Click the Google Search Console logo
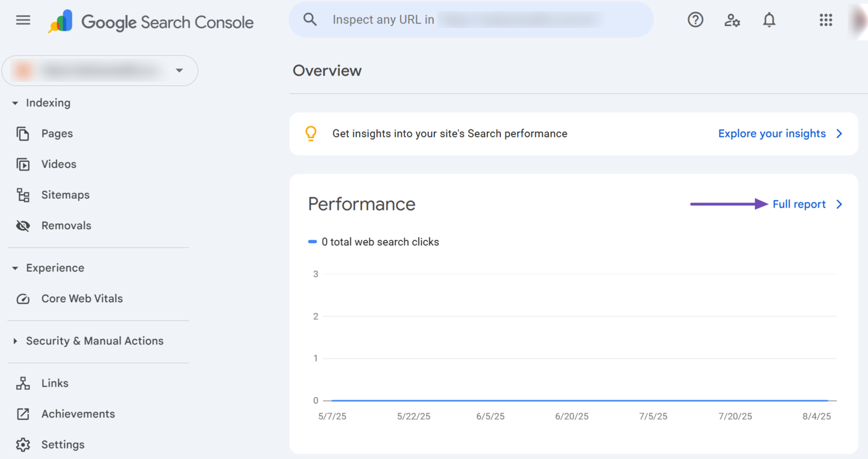 click(151, 22)
